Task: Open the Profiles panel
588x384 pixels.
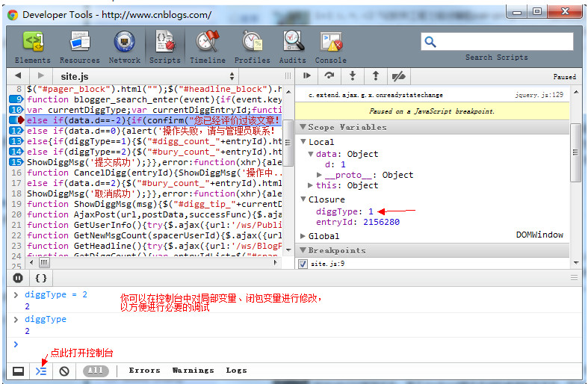Action: [x=252, y=47]
